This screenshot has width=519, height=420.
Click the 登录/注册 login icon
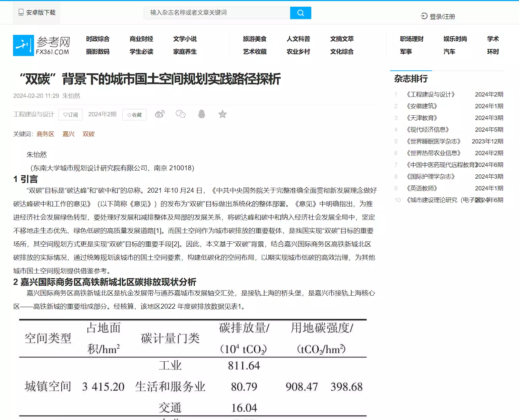pos(424,16)
